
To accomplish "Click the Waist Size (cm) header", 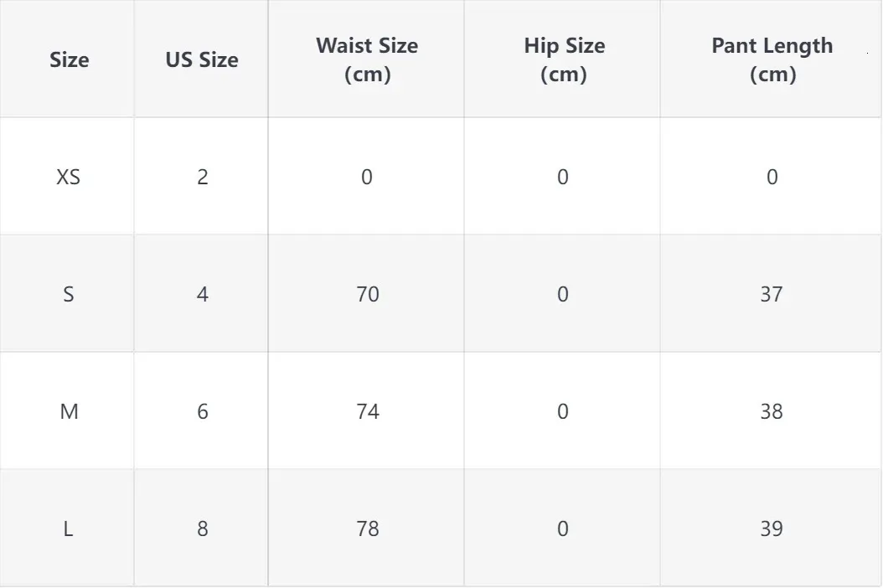I will click(367, 59).
